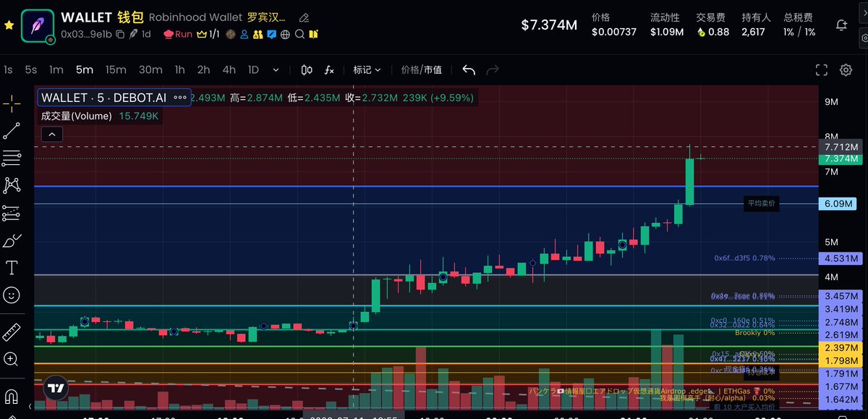Switch chart to 1m timeframe
868x419 pixels.
click(56, 70)
